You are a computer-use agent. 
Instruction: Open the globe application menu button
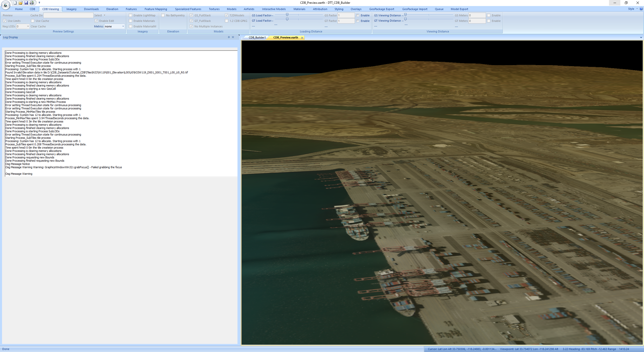pyautogui.click(x=6, y=5)
